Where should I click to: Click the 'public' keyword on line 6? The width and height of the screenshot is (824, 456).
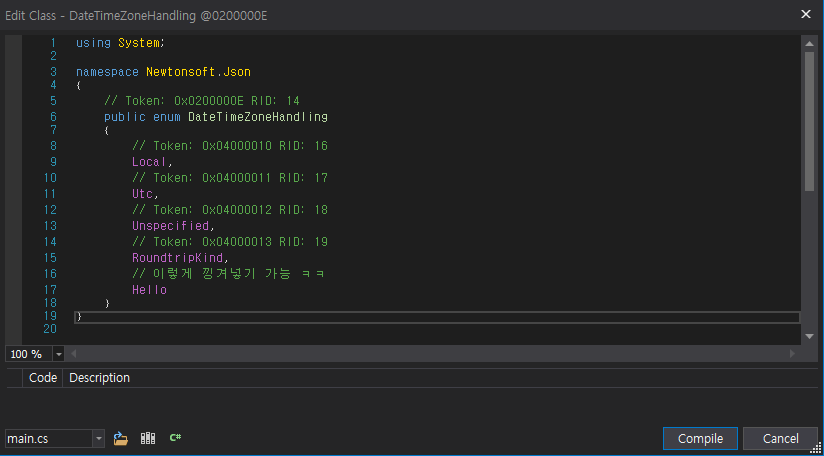point(125,117)
